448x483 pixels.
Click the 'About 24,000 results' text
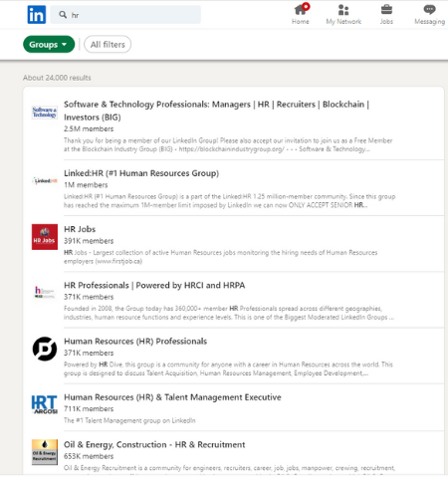pos(57,78)
